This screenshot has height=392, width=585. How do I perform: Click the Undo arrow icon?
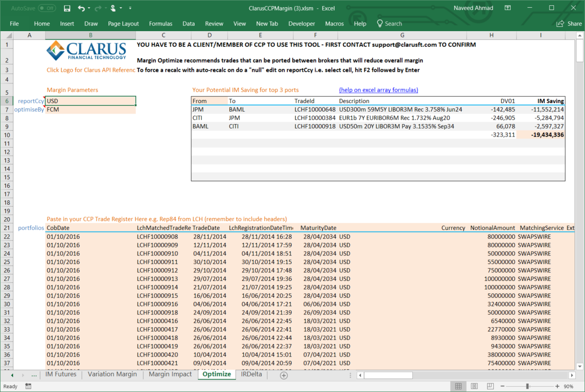81,8
